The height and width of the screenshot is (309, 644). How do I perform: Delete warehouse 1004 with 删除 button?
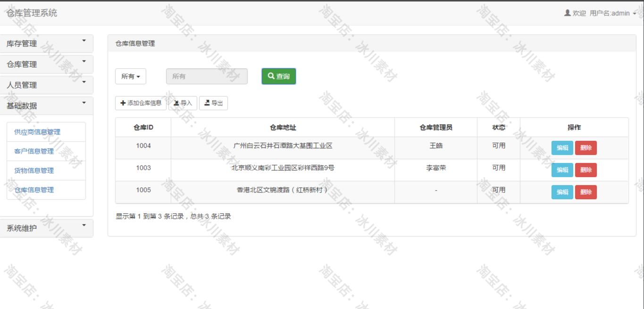tap(586, 148)
